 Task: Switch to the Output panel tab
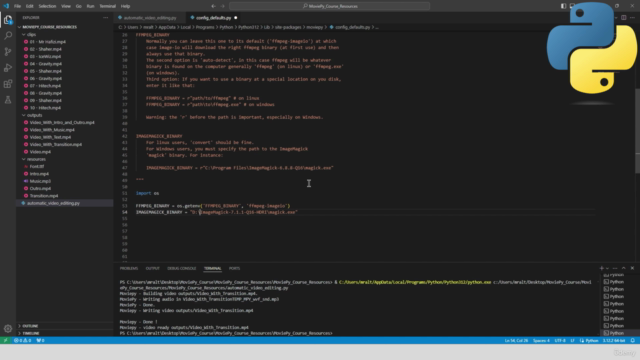[152, 268]
